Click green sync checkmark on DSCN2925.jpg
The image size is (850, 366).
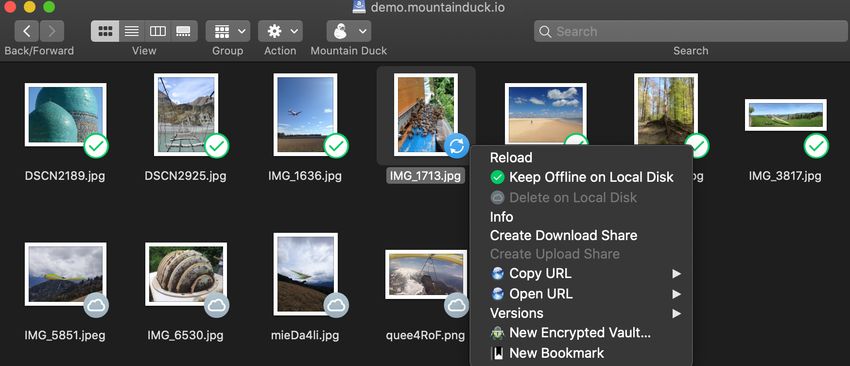pyautogui.click(x=217, y=146)
